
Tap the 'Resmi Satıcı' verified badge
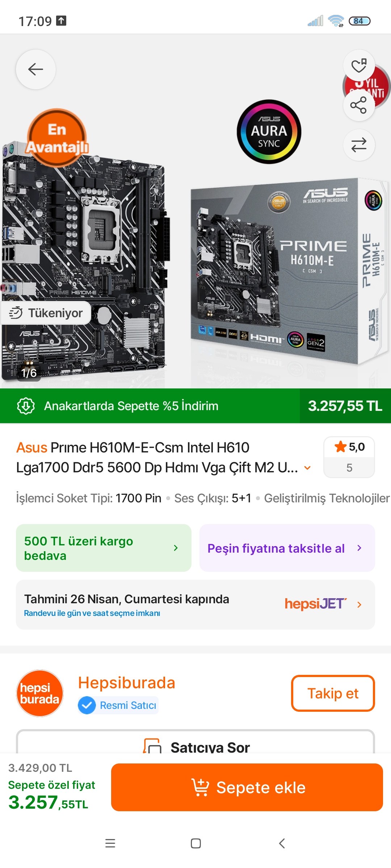118,705
